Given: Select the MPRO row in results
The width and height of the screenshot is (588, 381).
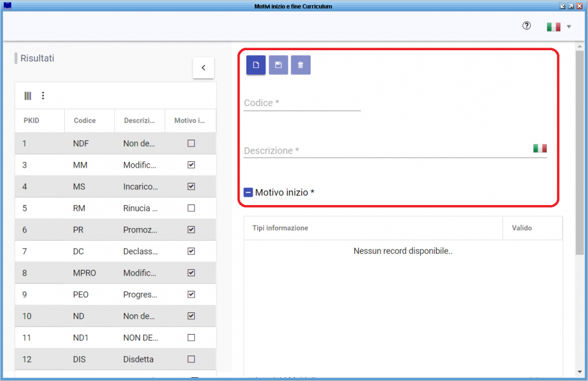Looking at the screenshot, I should click(x=116, y=273).
